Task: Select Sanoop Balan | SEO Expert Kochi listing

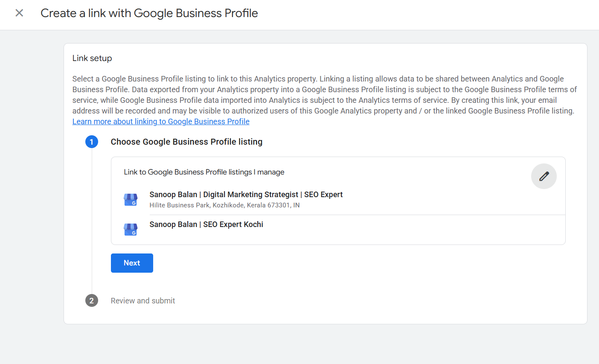Action: (x=206, y=224)
